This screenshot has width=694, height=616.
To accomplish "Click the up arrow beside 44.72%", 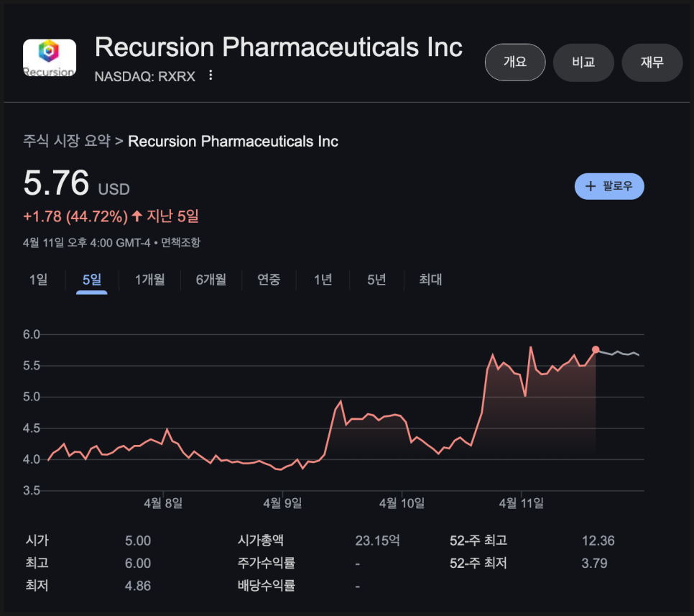I will [x=137, y=216].
